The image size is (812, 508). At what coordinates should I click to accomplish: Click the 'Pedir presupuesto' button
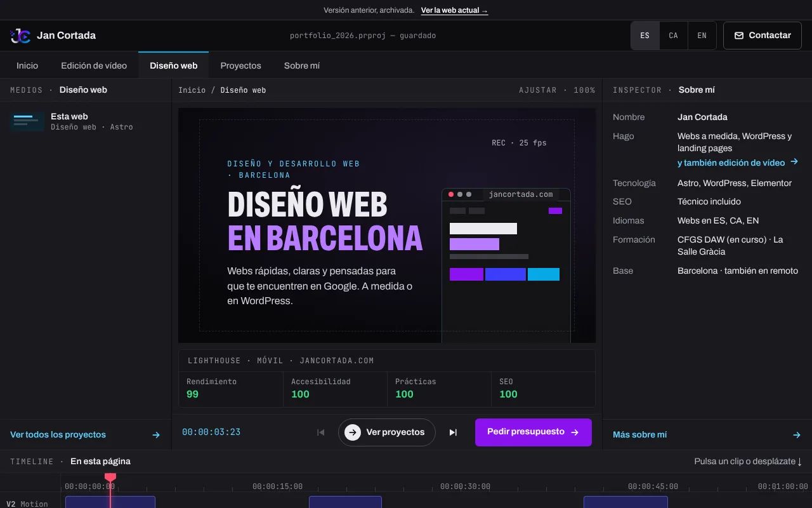(534, 432)
